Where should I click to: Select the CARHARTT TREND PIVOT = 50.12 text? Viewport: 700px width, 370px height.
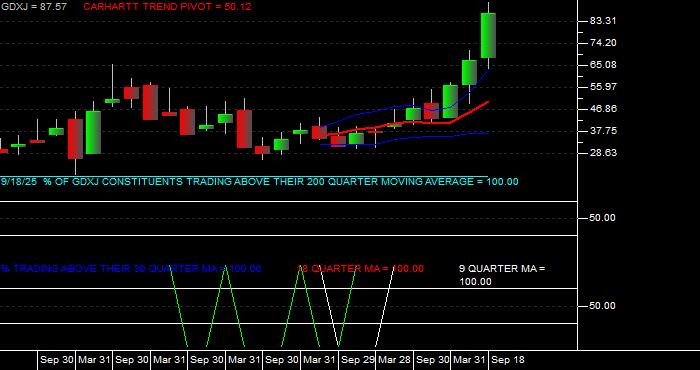167,7
